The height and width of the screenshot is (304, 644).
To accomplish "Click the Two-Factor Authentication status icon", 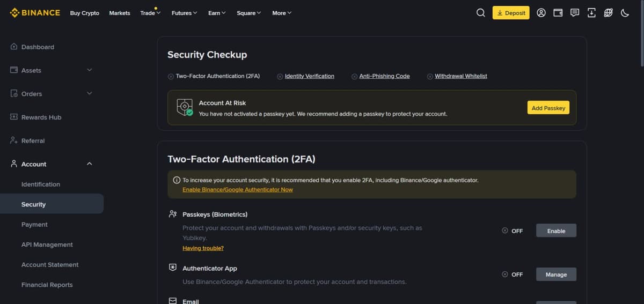I will click(171, 77).
